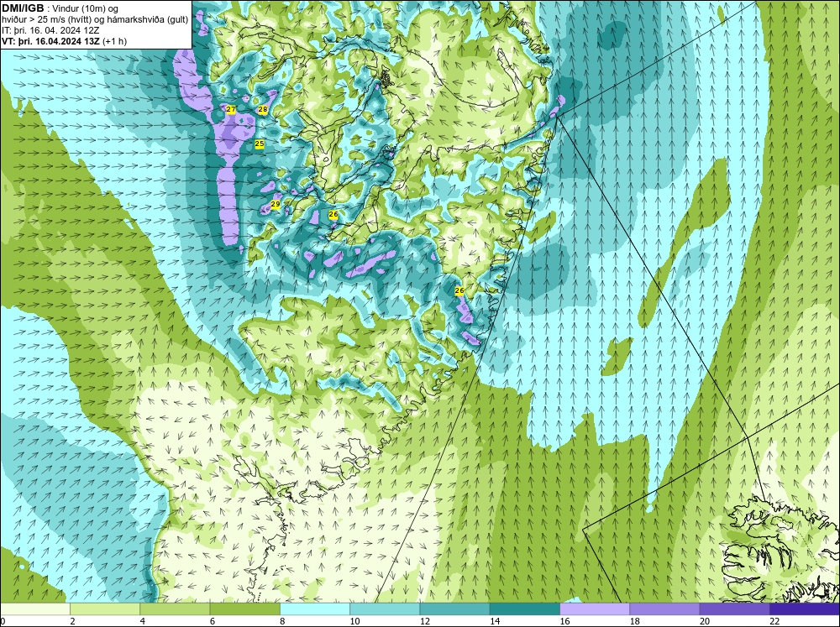The height and width of the screenshot is (627, 840).
Task: Click the DMI/IGB title text
Action: tap(23, 8)
